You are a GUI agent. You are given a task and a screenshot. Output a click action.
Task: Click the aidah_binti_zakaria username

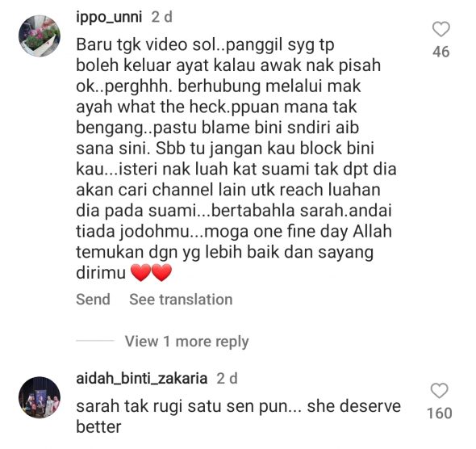pos(142,379)
